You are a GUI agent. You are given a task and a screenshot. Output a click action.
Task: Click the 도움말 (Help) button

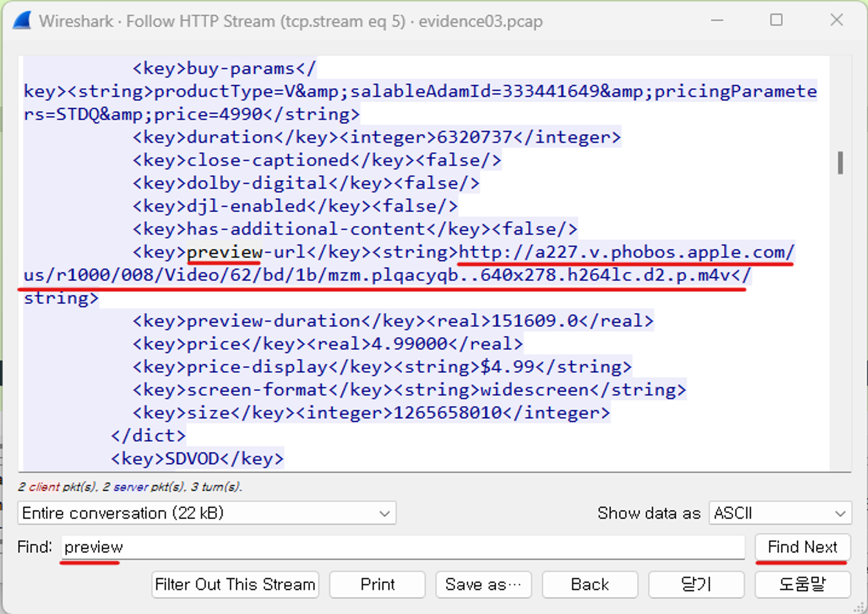tap(802, 585)
